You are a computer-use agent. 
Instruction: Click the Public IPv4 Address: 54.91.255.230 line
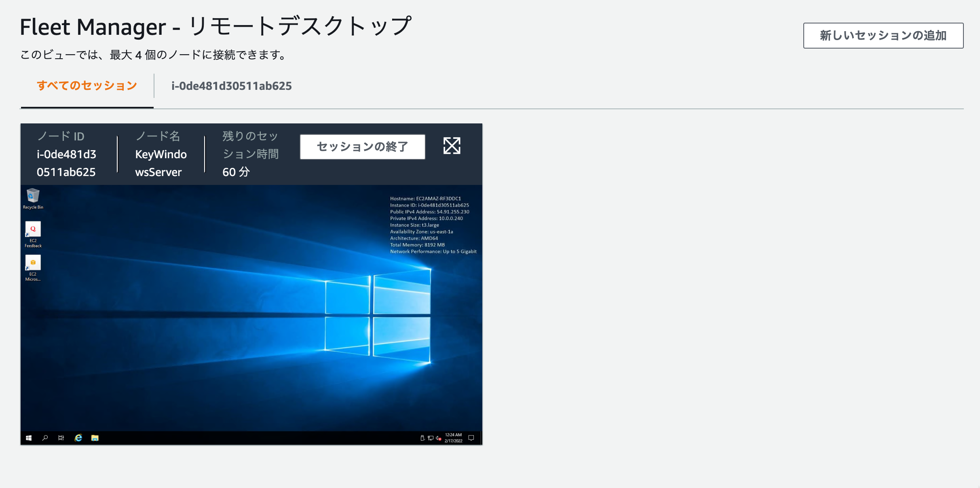(x=429, y=212)
